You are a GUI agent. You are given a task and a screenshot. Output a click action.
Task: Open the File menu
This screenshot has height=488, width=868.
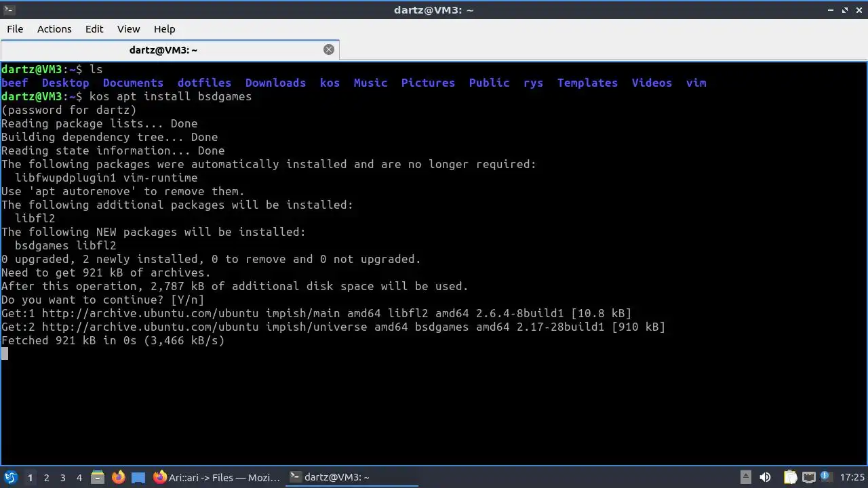click(15, 29)
